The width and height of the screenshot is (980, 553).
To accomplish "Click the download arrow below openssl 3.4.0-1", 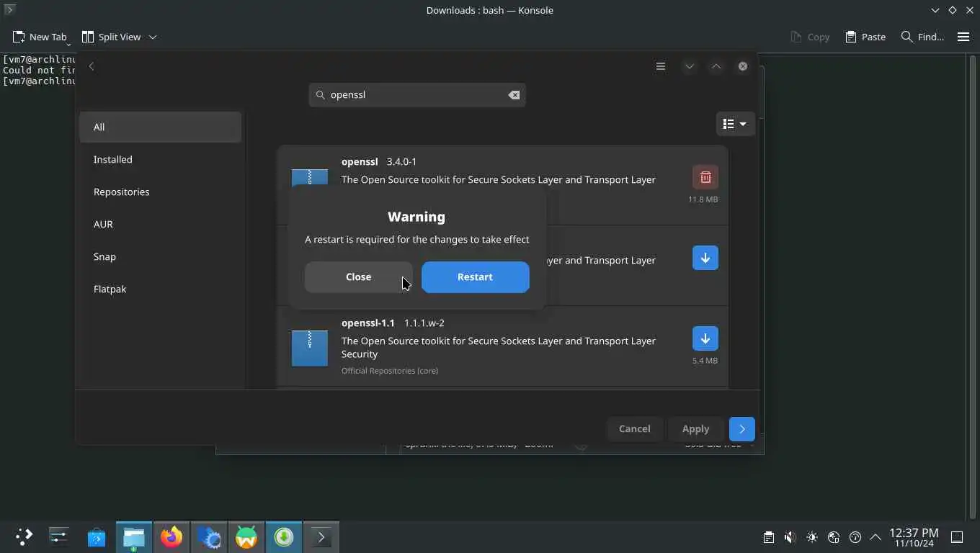I will coord(705,258).
